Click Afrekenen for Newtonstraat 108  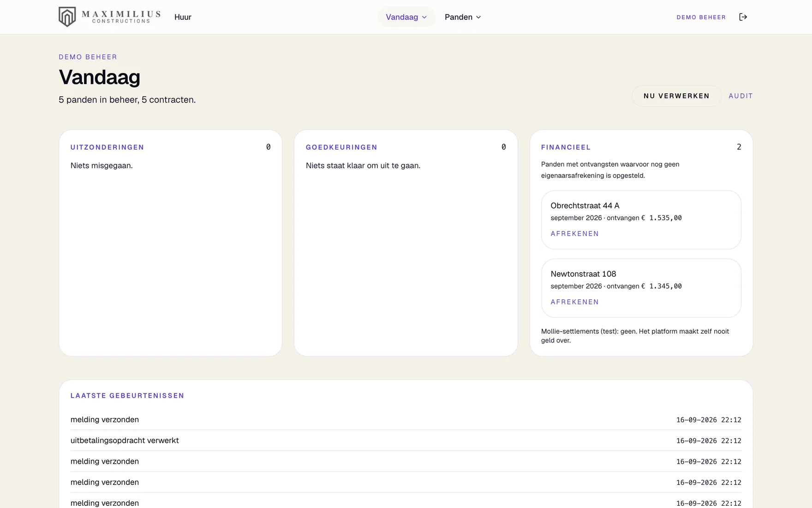coord(574,302)
